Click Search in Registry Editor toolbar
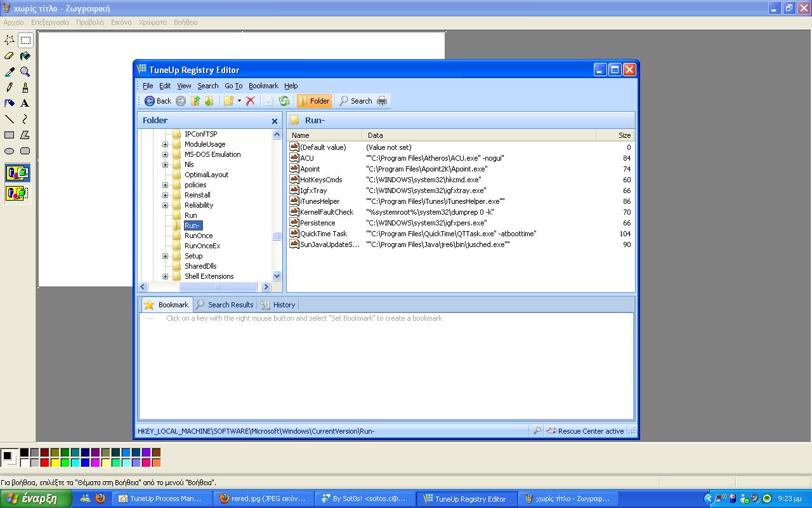 point(355,101)
